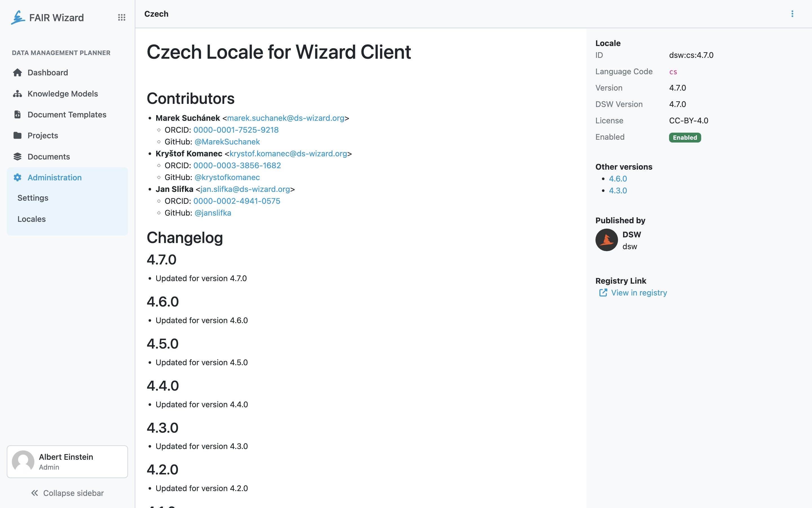
Task: Open Albert Einstein's profile card
Action: pos(67,462)
